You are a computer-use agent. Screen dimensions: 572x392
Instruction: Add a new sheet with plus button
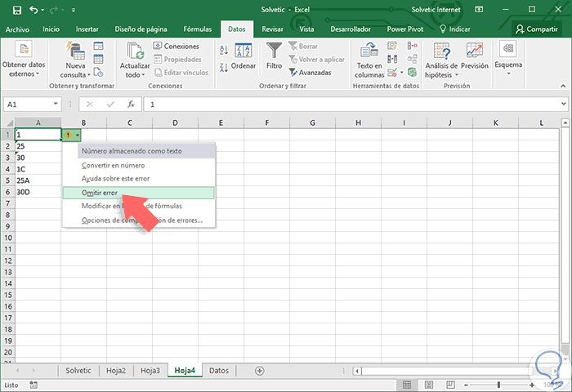pos(259,370)
